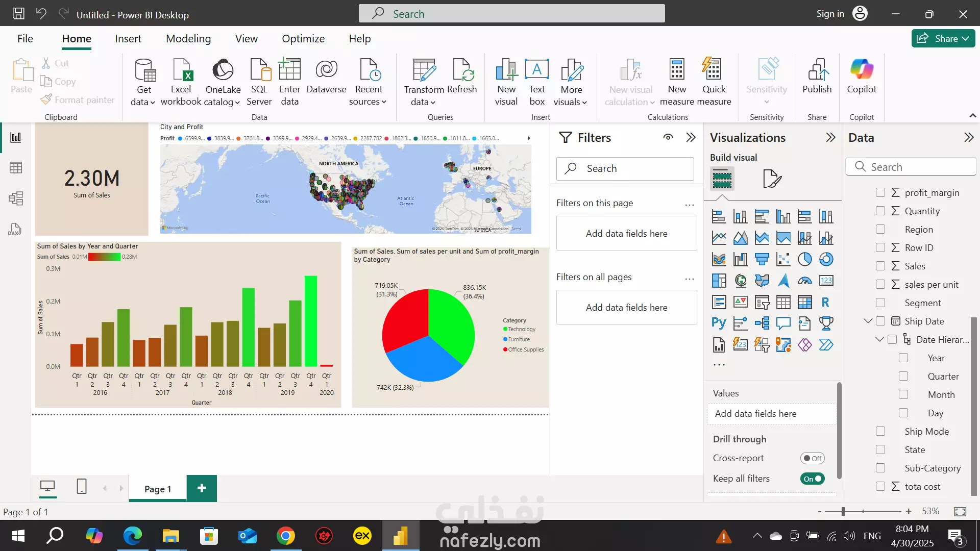980x551 pixels.
Task: Turn off Keep all filters switch
Action: click(812, 479)
